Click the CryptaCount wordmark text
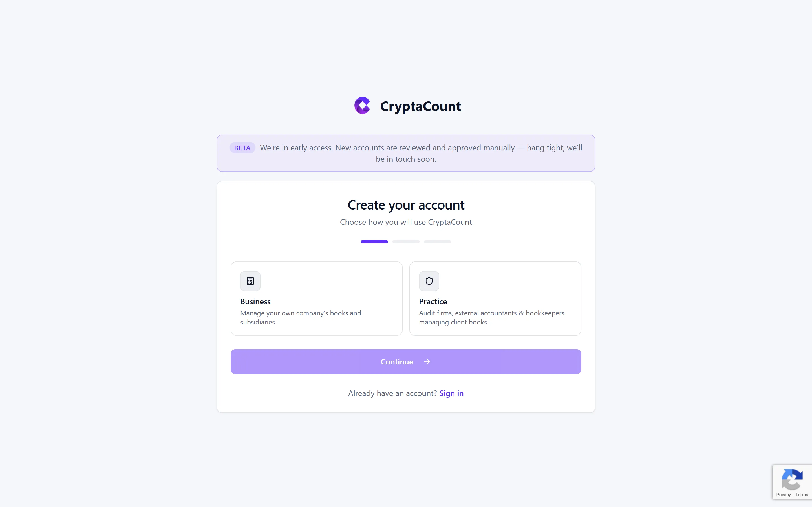The height and width of the screenshot is (507, 812). [420, 106]
